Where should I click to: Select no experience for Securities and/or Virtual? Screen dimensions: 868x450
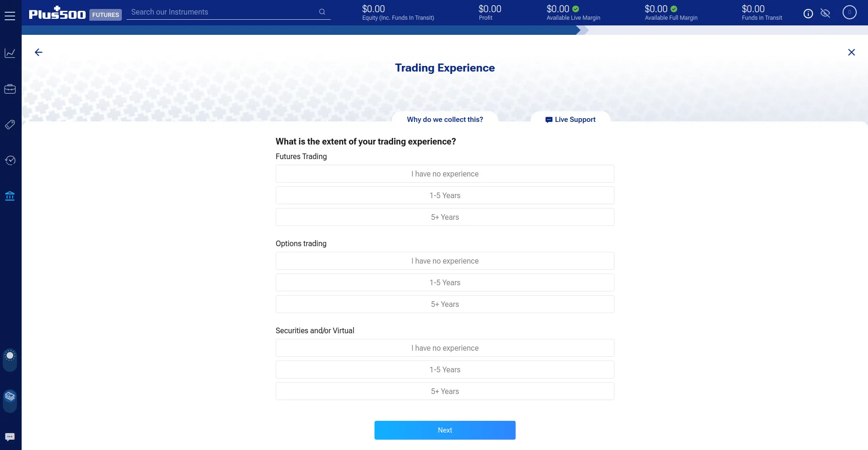tap(445, 348)
